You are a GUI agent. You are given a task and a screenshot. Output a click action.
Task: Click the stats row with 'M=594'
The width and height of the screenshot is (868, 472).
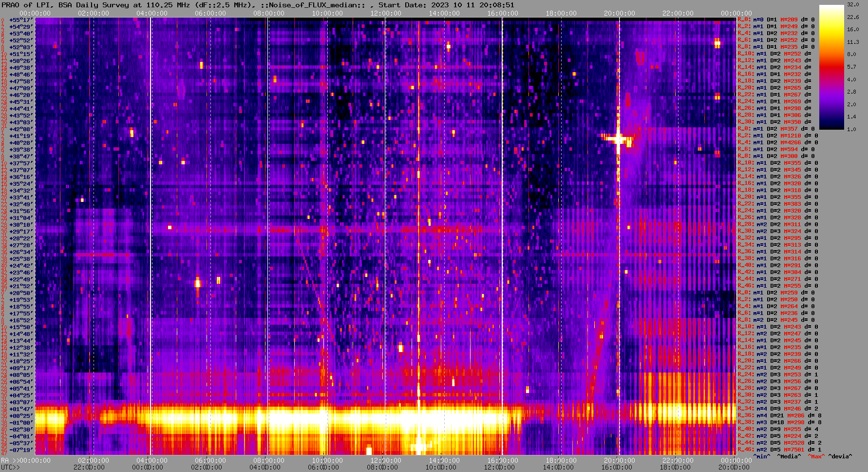(x=776, y=150)
